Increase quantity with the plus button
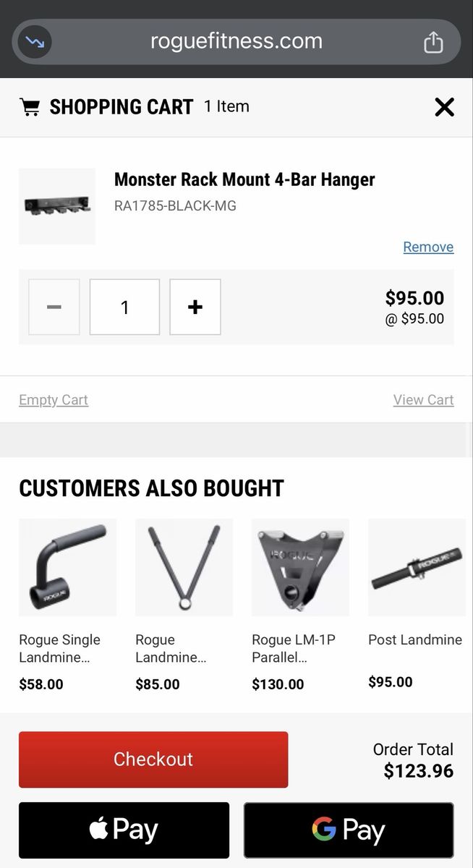 195,307
